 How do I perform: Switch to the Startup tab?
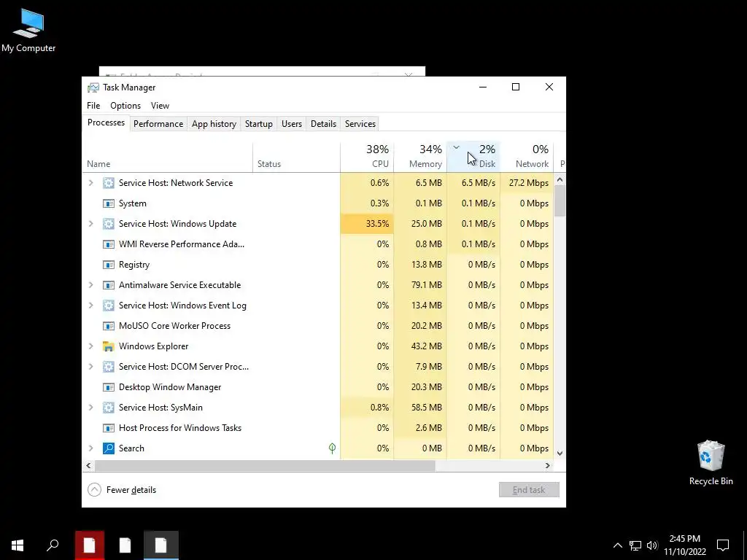259,124
